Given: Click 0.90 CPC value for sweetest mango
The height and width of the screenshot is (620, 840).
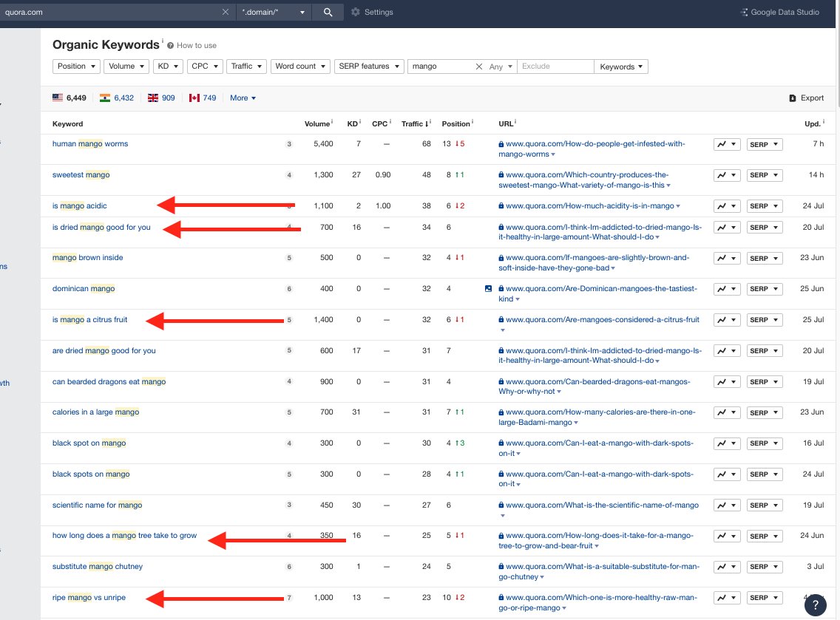Looking at the screenshot, I should (x=383, y=174).
